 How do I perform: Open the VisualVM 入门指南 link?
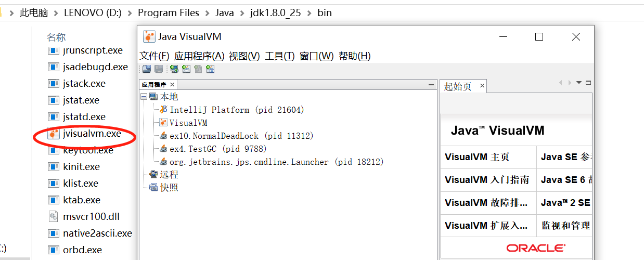[487, 180]
